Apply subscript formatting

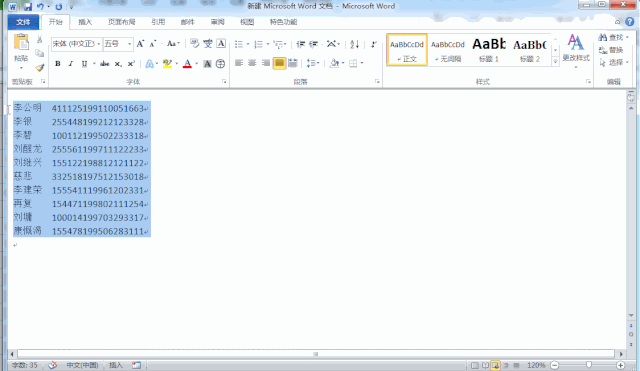click(x=118, y=64)
